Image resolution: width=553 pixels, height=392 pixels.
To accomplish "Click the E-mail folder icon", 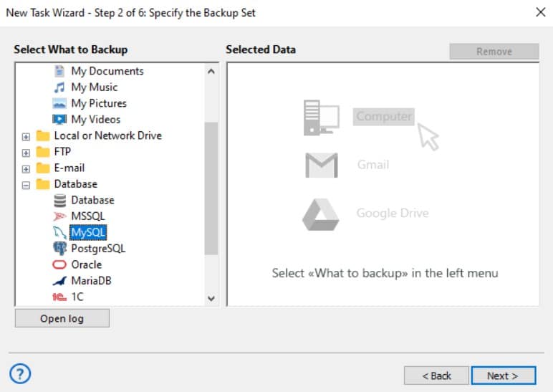I will [x=43, y=168].
